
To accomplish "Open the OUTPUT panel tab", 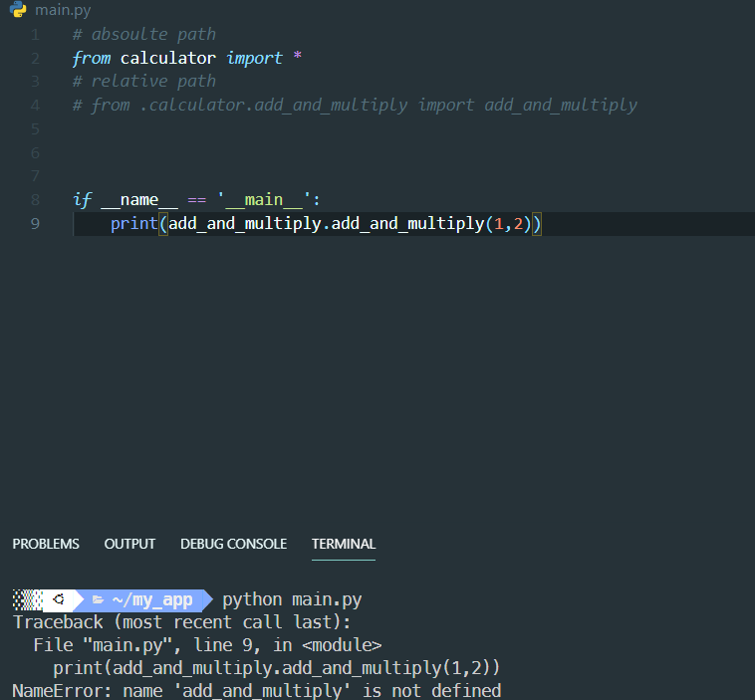I will point(129,544).
